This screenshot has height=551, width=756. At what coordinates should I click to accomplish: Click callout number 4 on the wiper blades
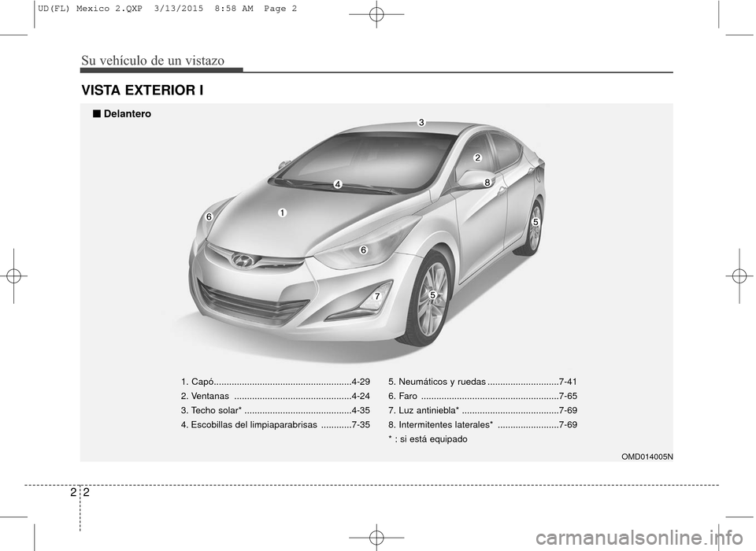pyautogui.click(x=338, y=184)
